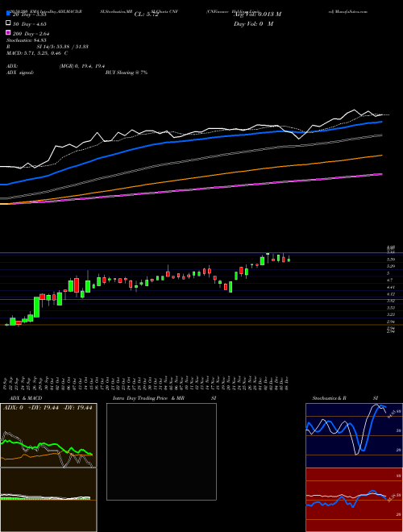Click the '(MGR) 0, 19.4, 19.4' values

82,66
